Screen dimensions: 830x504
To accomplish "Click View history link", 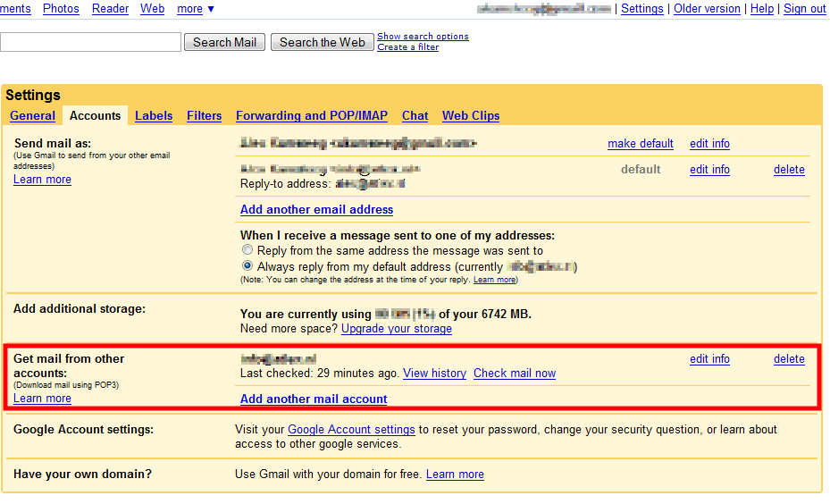I will [x=434, y=374].
